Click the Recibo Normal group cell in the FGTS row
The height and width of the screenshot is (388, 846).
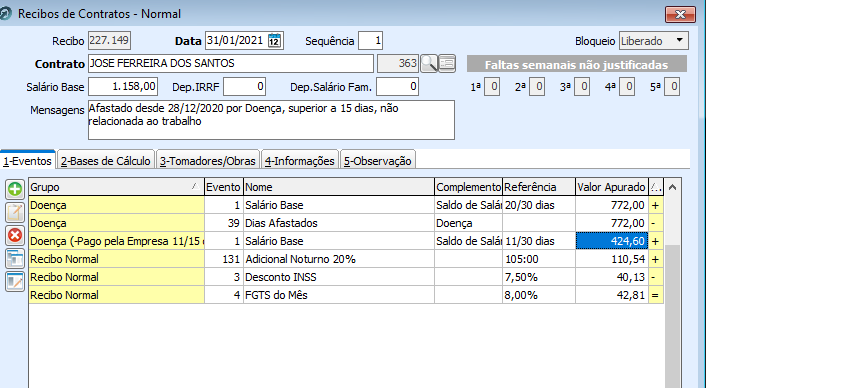pyautogui.click(x=116, y=295)
